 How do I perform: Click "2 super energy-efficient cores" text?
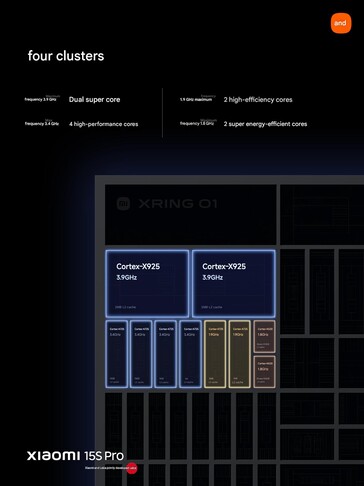[265, 124]
